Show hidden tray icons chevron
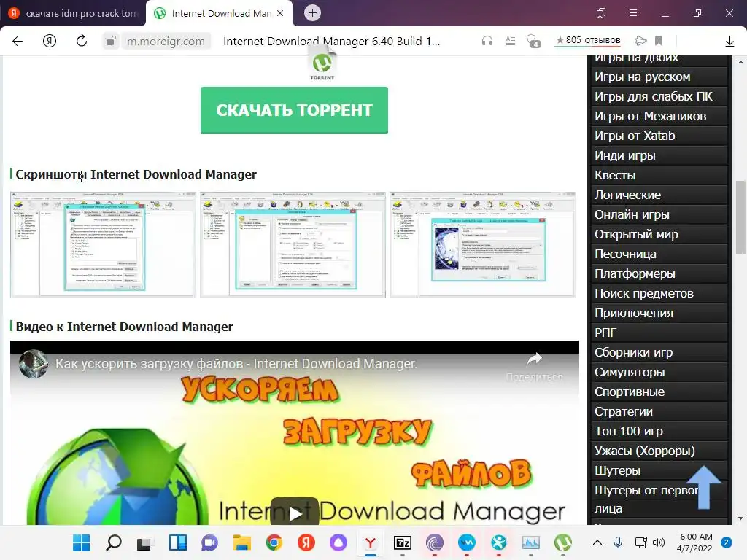 click(597, 542)
